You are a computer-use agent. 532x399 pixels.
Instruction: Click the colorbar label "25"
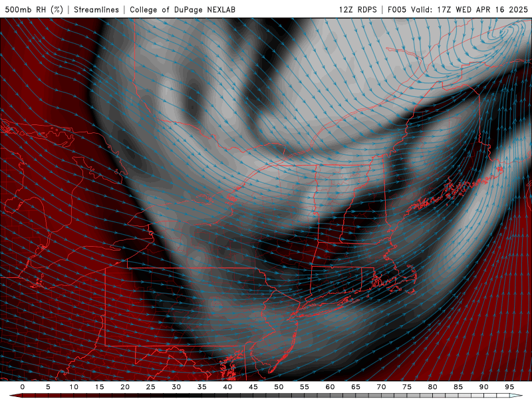tap(151, 387)
